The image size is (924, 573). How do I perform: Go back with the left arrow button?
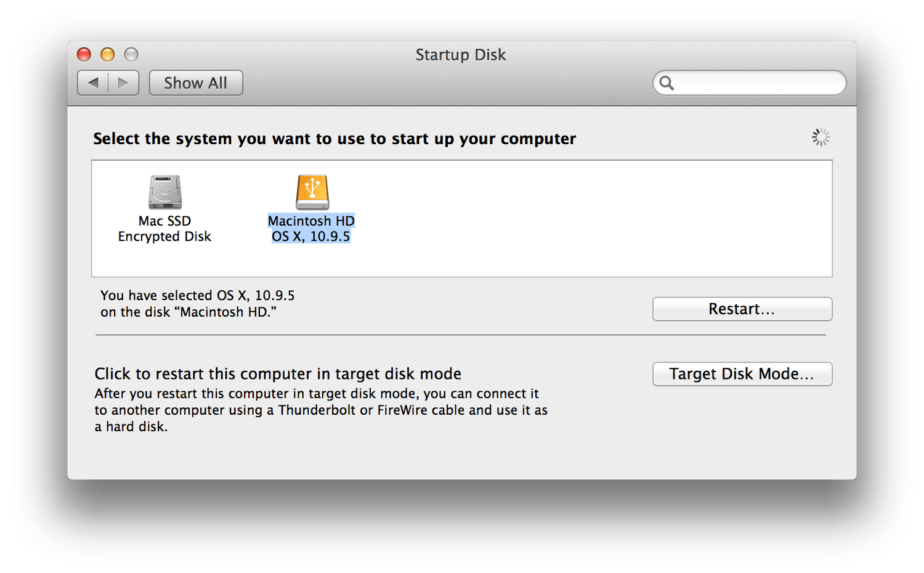coord(93,83)
